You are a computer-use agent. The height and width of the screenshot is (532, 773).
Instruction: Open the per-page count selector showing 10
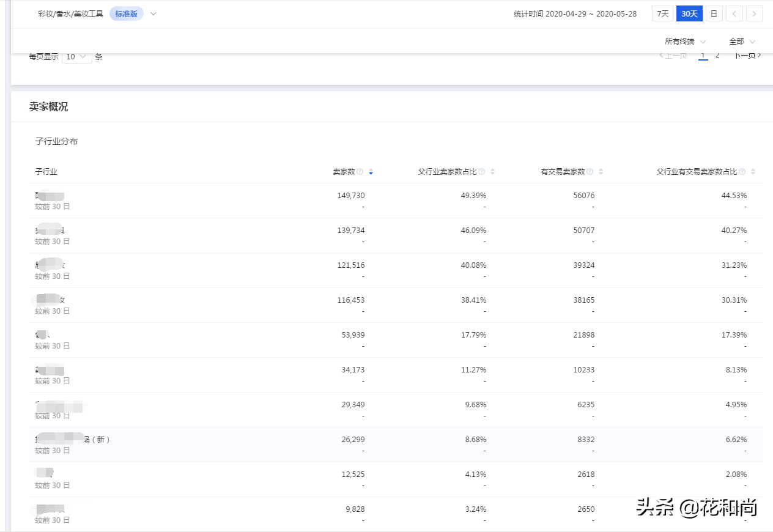pyautogui.click(x=76, y=56)
